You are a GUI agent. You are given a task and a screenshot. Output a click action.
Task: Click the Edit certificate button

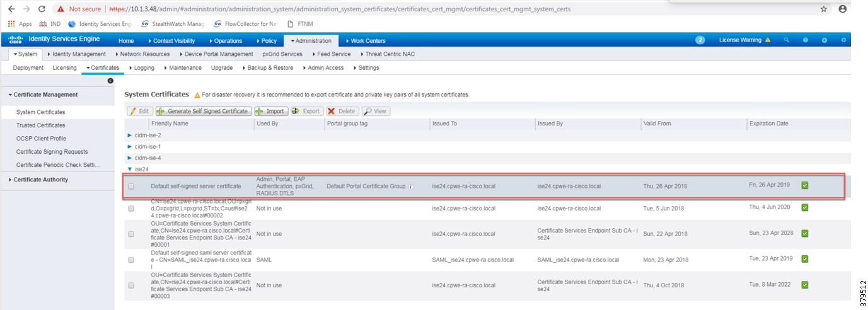pyautogui.click(x=139, y=111)
